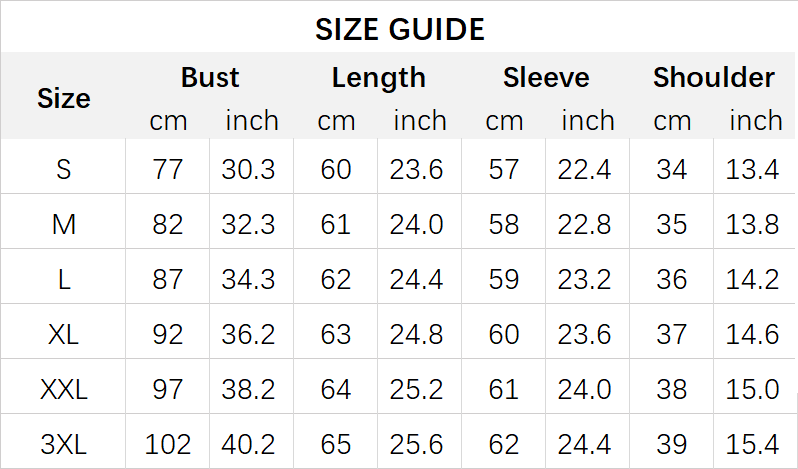Click the XL size row label
This screenshot has width=798, height=469.
point(63,333)
